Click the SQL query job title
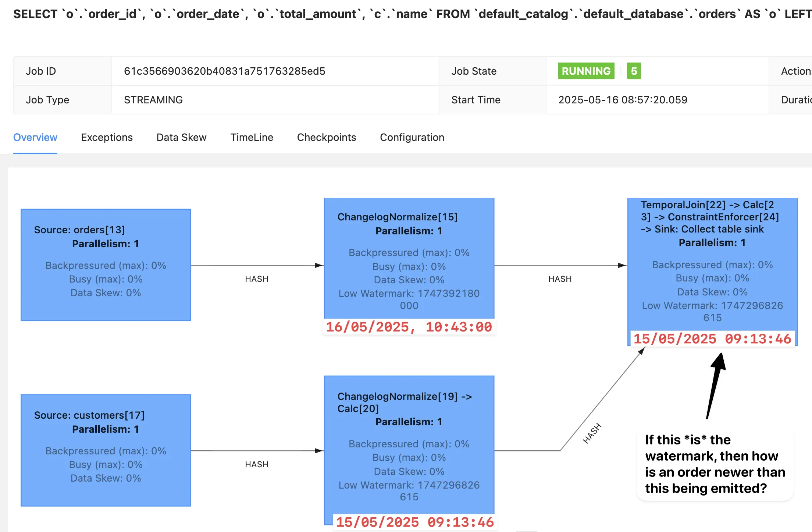This screenshot has height=532, width=812. 405,14
